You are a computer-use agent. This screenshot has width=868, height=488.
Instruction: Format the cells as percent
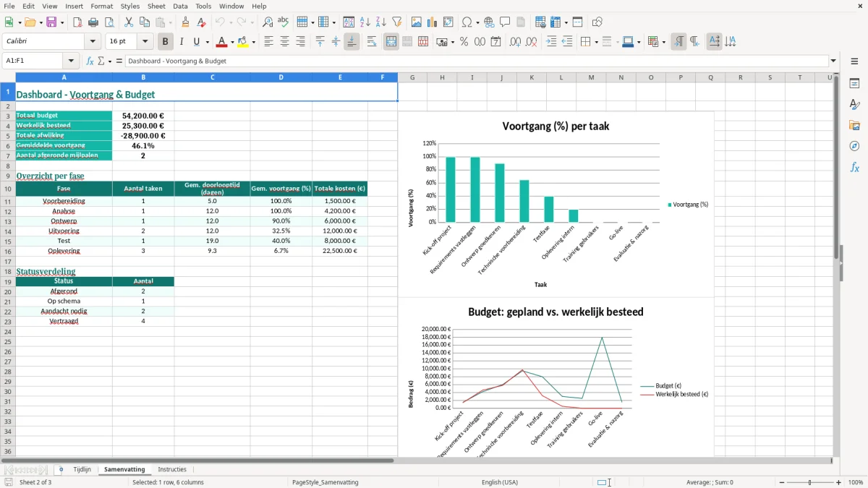point(464,42)
